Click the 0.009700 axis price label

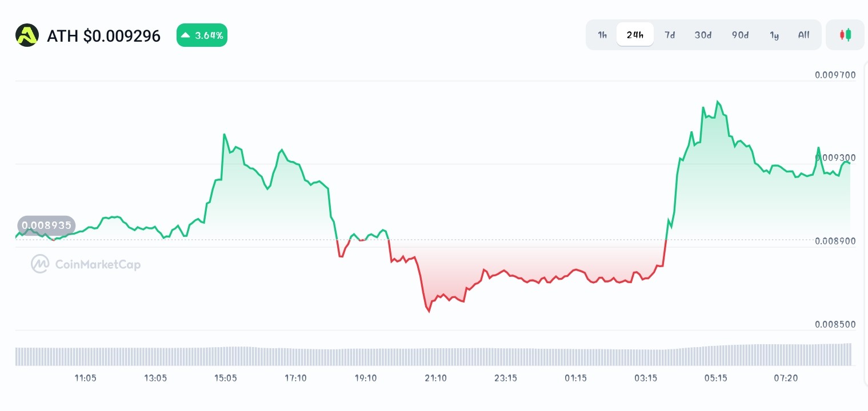tap(835, 75)
